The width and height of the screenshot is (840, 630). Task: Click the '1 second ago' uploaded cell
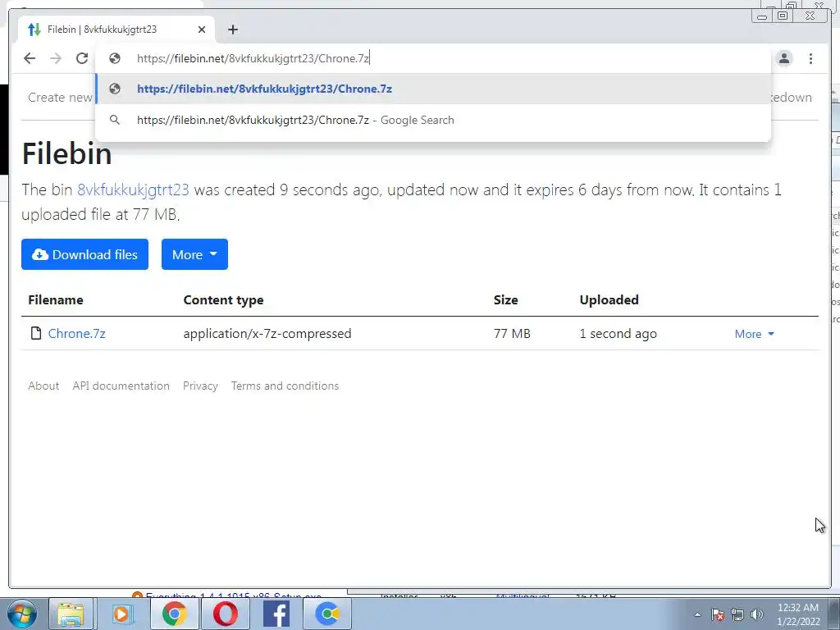pyautogui.click(x=619, y=334)
